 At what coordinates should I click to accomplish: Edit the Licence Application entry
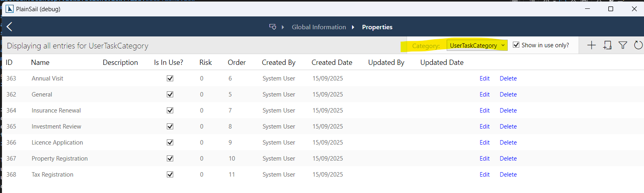[x=484, y=143]
